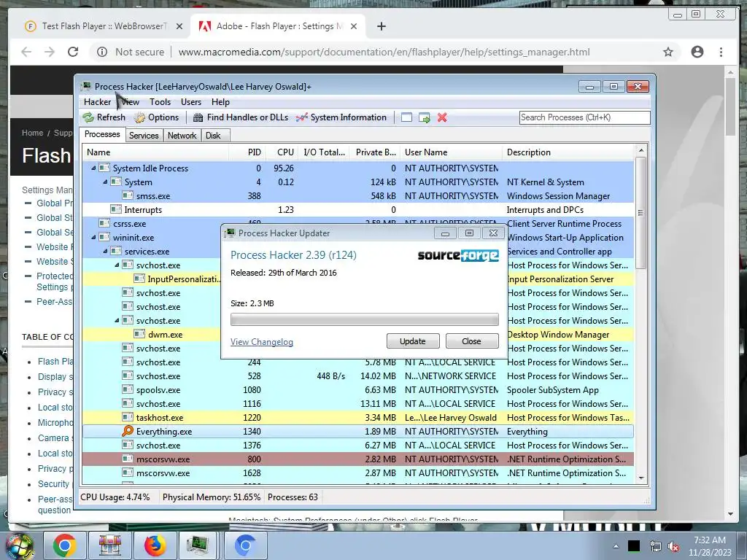
Task: Open Firefox from the taskbar
Action: (155, 545)
